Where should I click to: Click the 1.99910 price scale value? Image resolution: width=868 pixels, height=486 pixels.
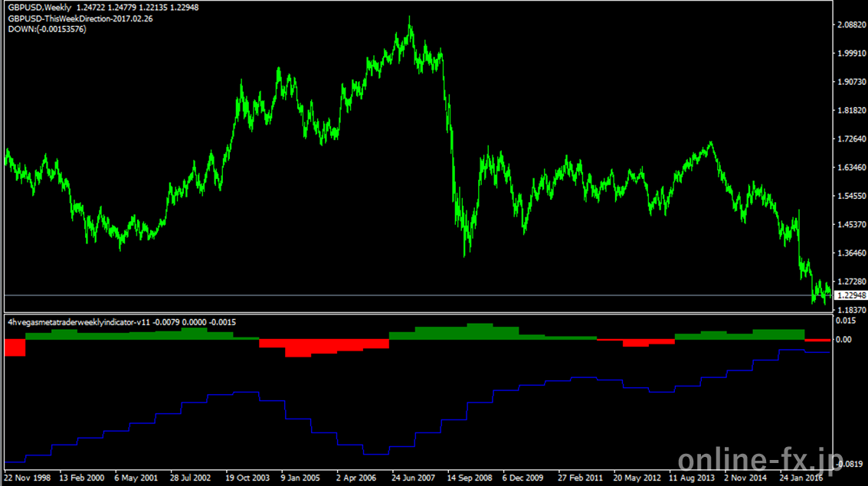pyautogui.click(x=852, y=54)
